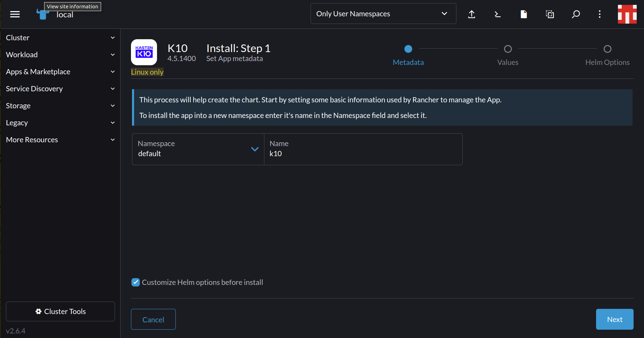
Task: Open the three-dot more options menu
Action: (600, 14)
